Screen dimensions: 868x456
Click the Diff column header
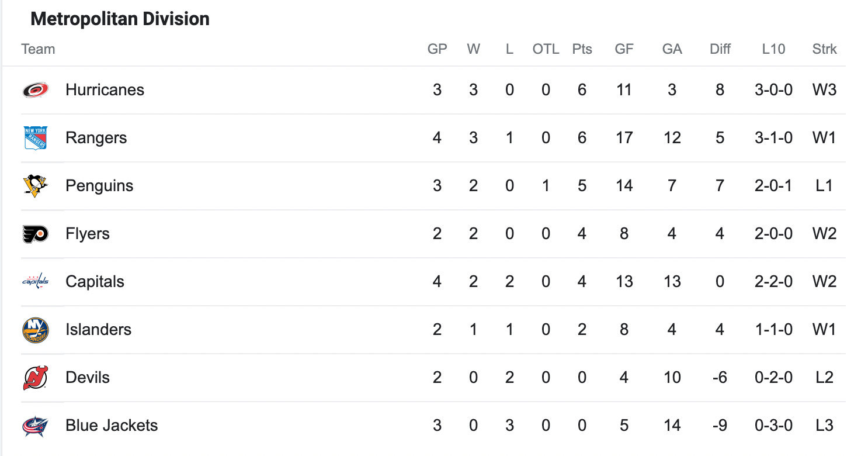coord(720,49)
